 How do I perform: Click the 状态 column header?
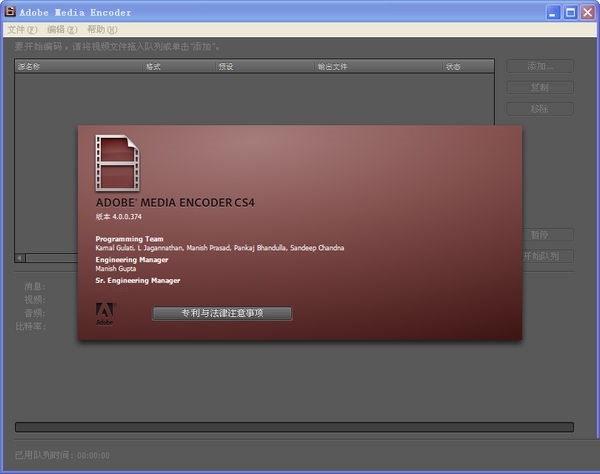(x=469, y=67)
